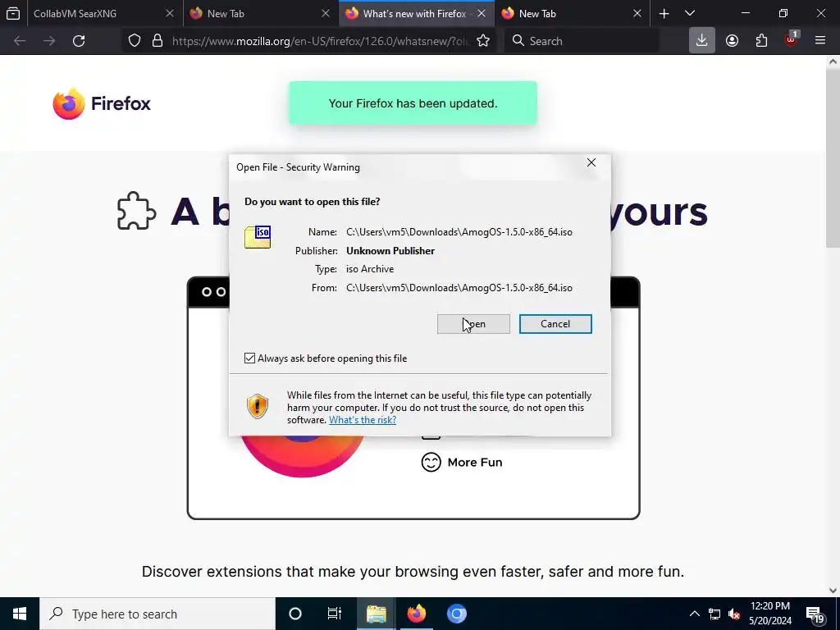840x630 pixels.
Task: Click Open in Security Warning dialog
Action: tap(473, 324)
